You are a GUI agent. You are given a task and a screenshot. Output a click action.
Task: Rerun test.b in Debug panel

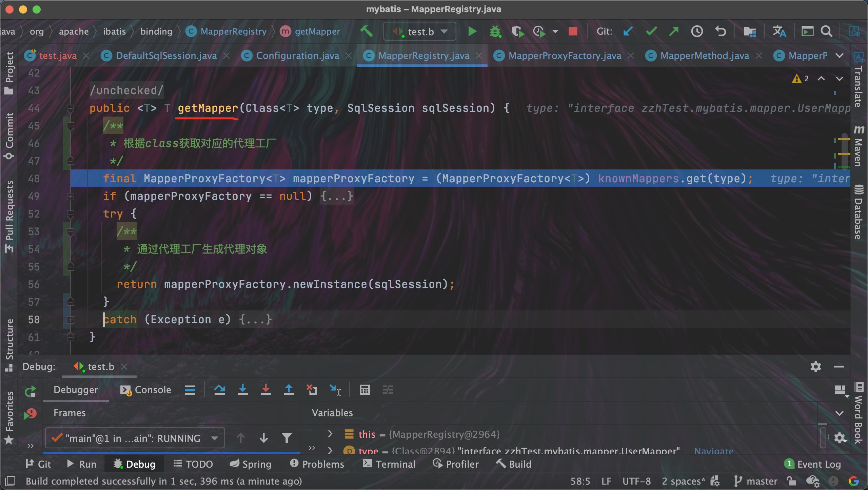point(30,392)
